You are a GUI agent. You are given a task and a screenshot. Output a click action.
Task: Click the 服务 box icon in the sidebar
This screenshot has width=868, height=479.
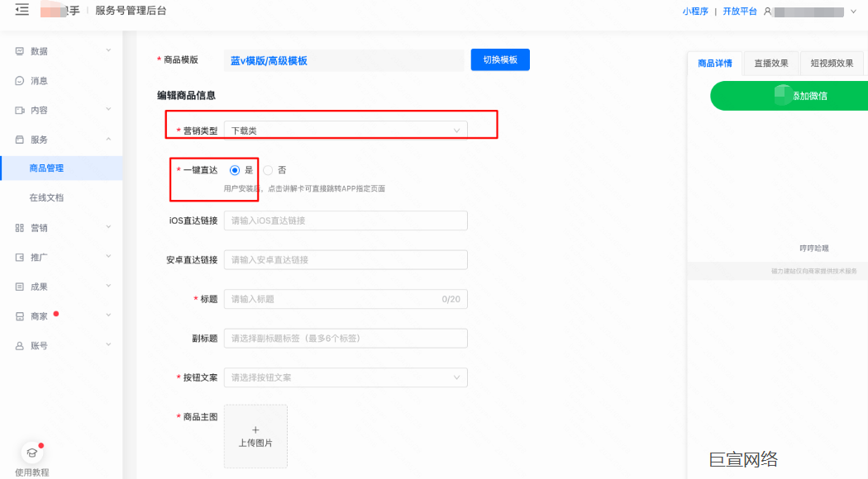pyautogui.click(x=19, y=140)
